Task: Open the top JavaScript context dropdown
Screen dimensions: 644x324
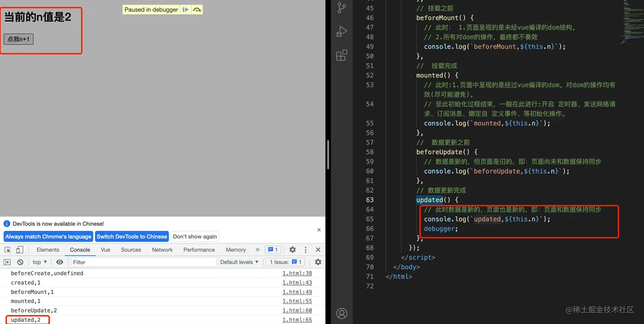Action: click(x=40, y=262)
